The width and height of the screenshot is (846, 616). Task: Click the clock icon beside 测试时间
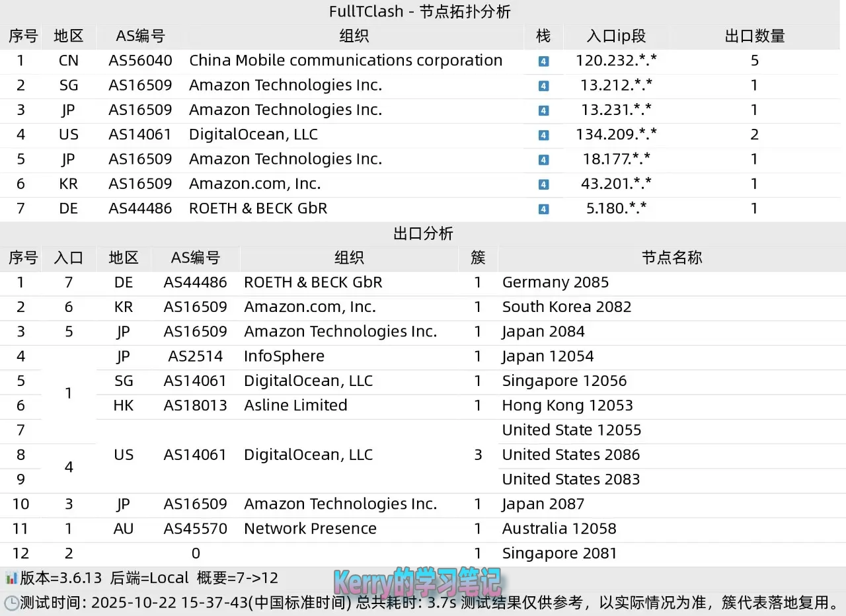tap(11, 603)
